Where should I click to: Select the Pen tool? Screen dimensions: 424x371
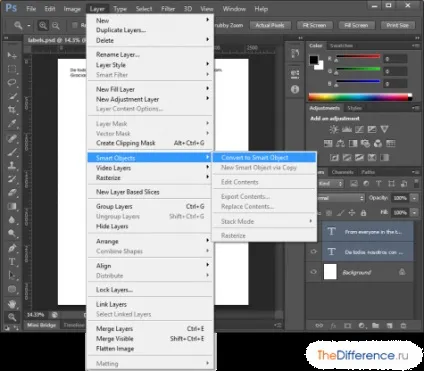click(x=12, y=248)
